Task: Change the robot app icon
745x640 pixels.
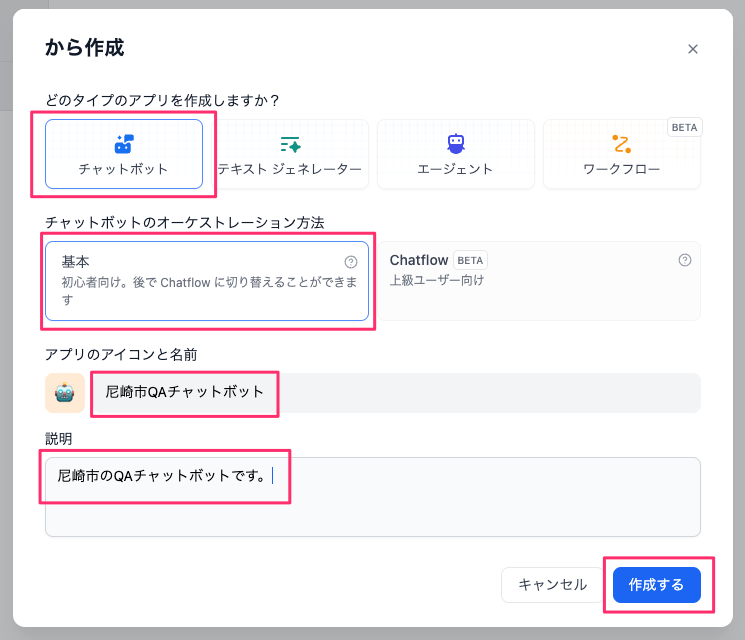Action: [65, 393]
